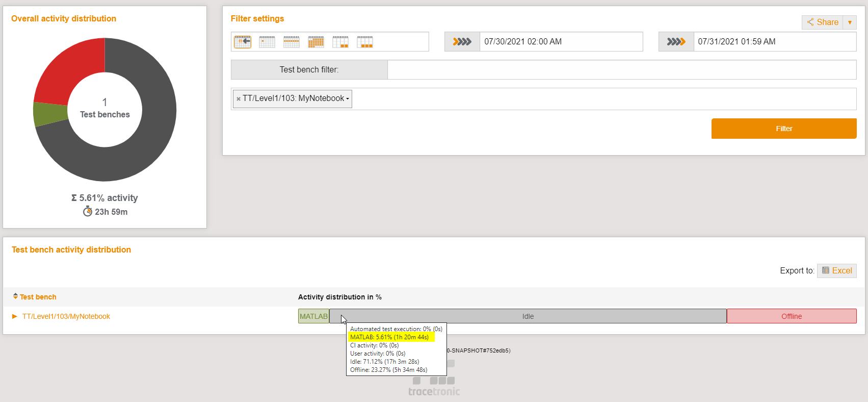
Task: Choose the last calendar preset icon
Action: coord(365,42)
